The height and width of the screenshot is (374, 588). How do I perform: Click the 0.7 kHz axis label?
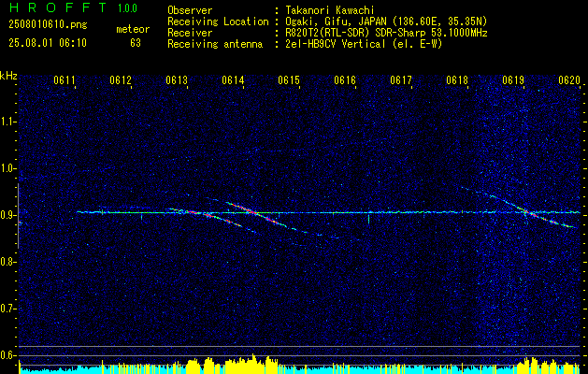point(7,309)
